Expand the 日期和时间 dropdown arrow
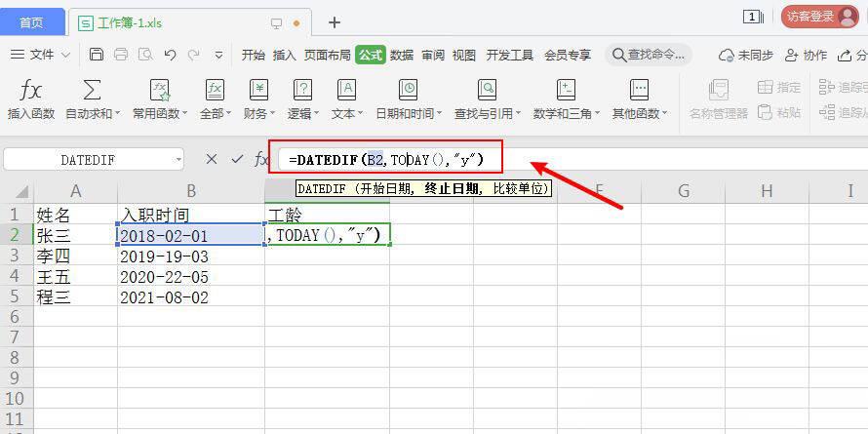Screen dimensions: 868x434 [x=439, y=114]
